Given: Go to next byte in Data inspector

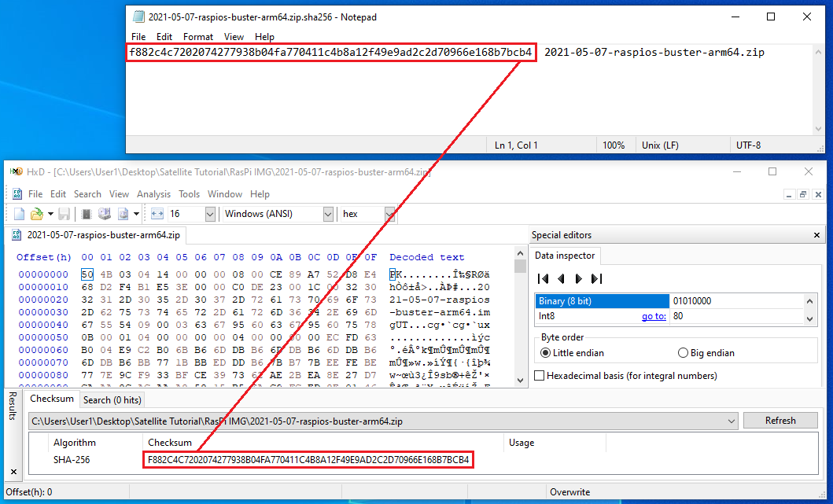Looking at the screenshot, I should click(x=579, y=278).
